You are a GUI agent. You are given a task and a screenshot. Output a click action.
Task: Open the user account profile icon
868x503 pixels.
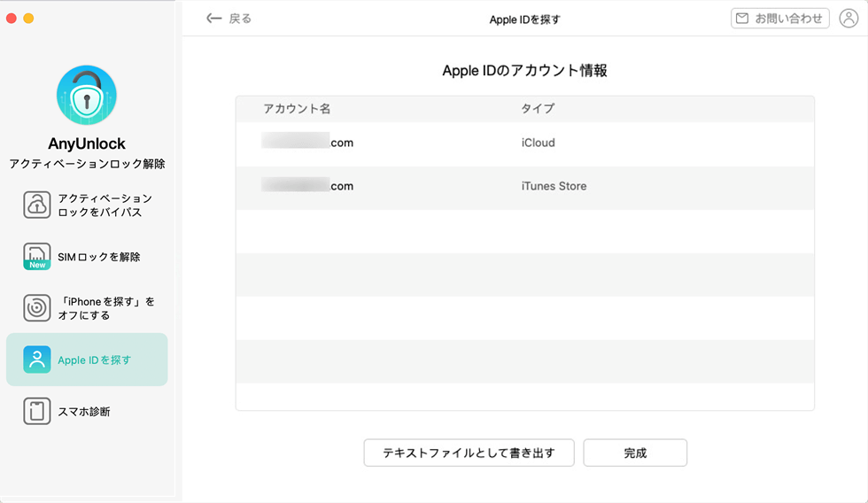tap(849, 19)
